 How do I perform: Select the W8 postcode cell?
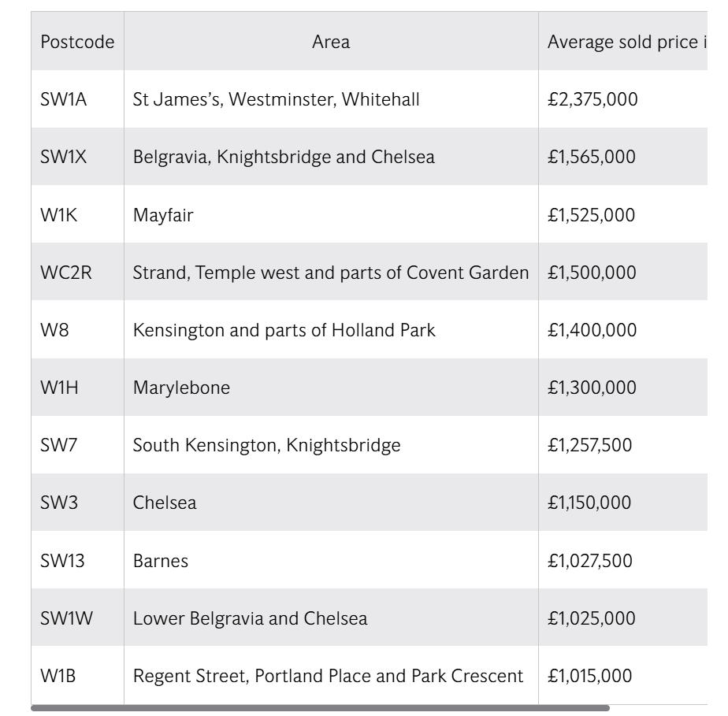(x=54, y=330)
